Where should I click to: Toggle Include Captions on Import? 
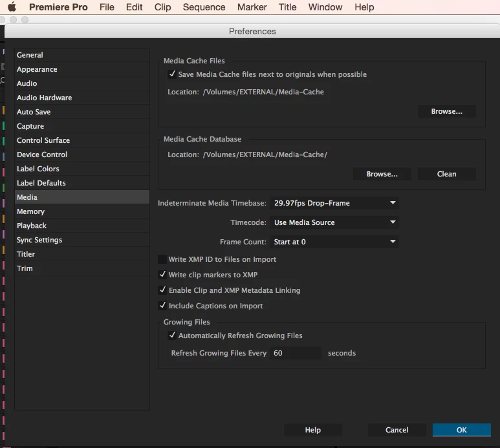click(162, 306)
